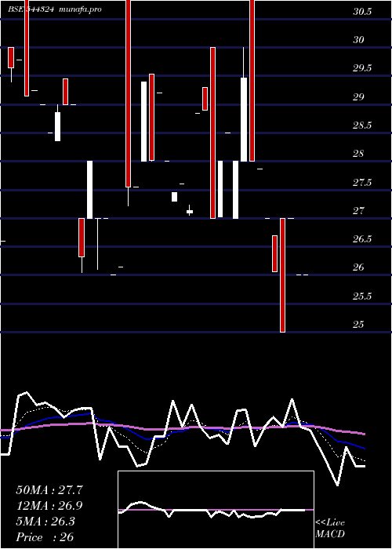The image size is (392, 549).
Task: Click the tall red candle reaching down to 25
Action: (x=282, y=275)
